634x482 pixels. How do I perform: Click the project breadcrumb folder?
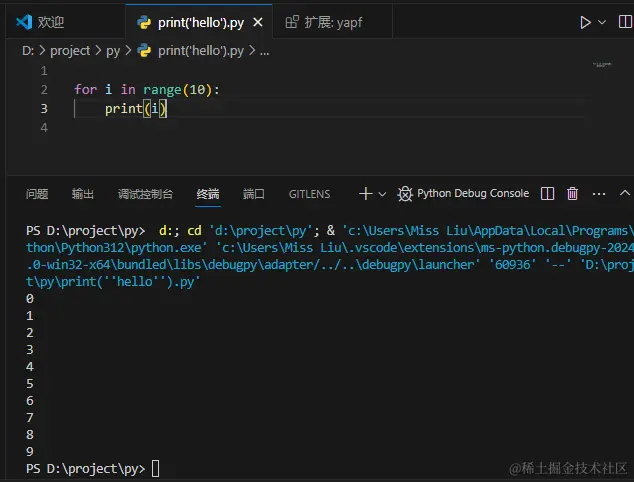coord(70,51)
